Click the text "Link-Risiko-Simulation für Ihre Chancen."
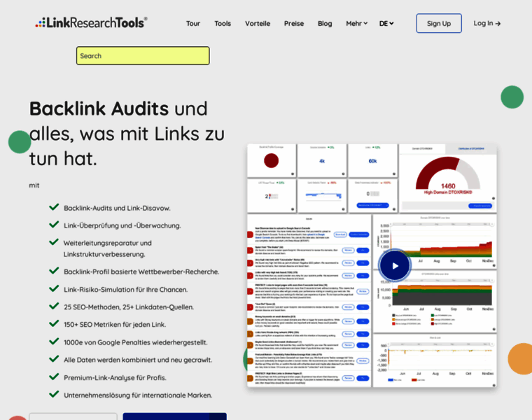This screenshot has height=420, width=532. pos(125,289)
